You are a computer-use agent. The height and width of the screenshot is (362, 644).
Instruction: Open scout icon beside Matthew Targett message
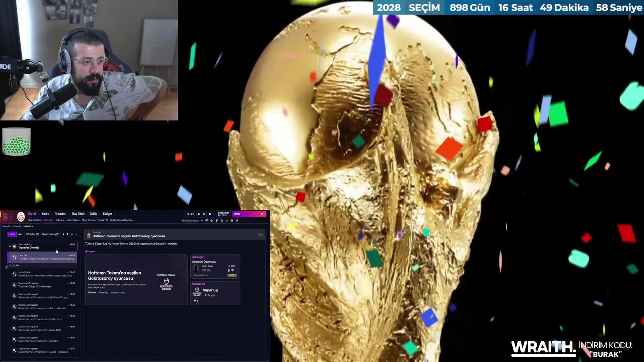tap(14, 295)
